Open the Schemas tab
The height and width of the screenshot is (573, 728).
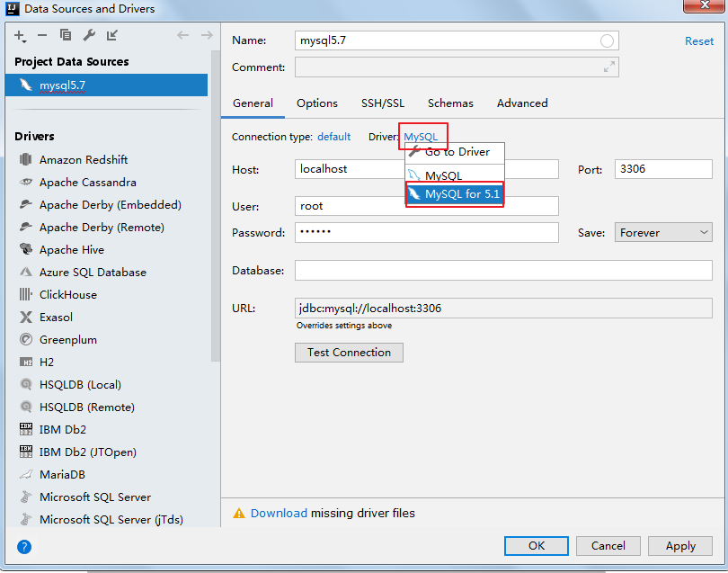(450, 103)
